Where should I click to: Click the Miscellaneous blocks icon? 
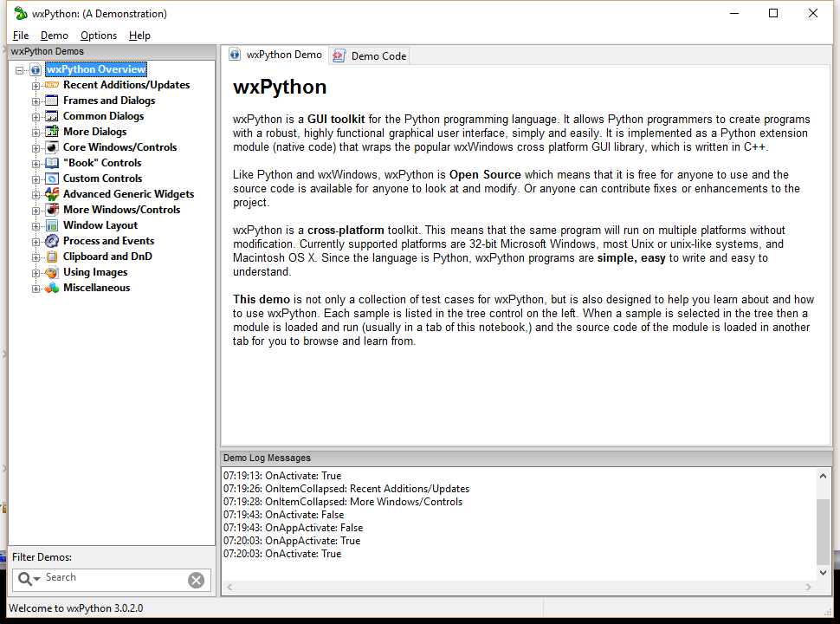(x=52, y=288)
